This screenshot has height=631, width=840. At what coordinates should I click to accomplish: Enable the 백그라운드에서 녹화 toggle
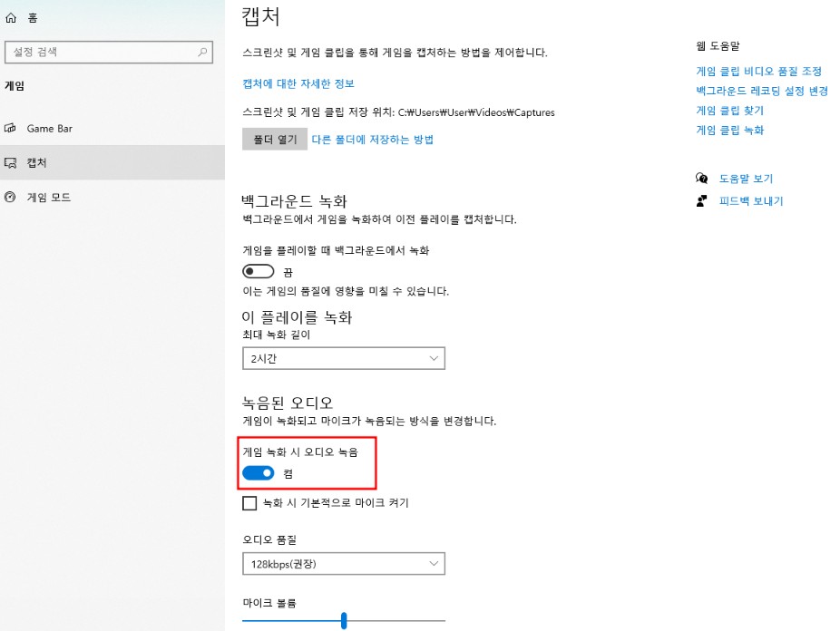click(x=259, y=269)
